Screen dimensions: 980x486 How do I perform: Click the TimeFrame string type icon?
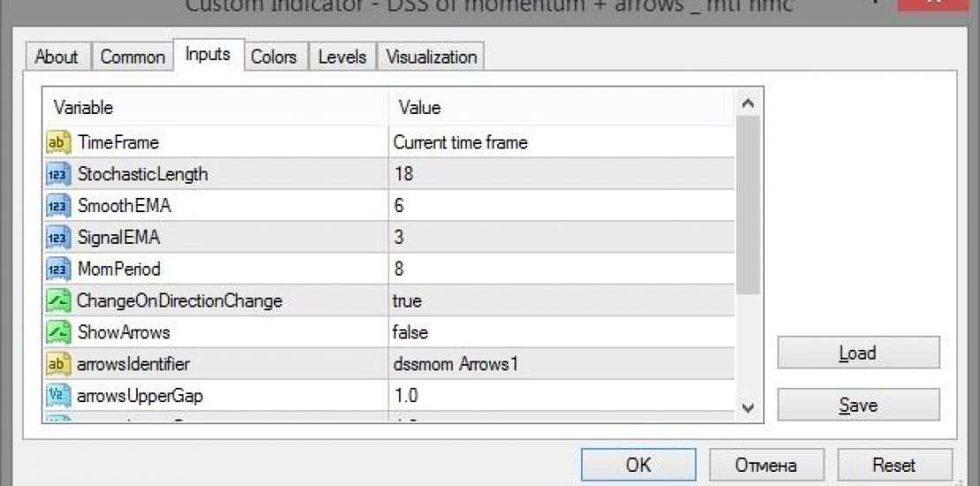coord(58,142)
